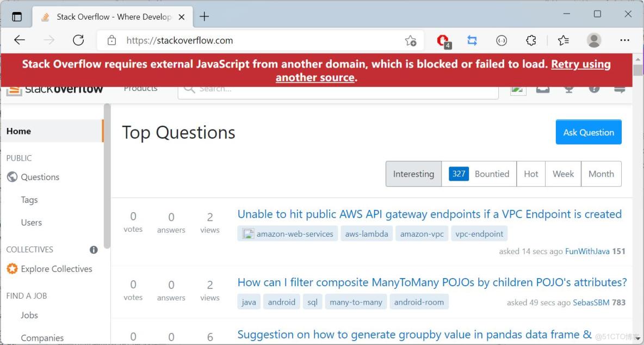The image size is (644, 345).
Task: Click the Ask Question button
Action: (x=589, y=132)
